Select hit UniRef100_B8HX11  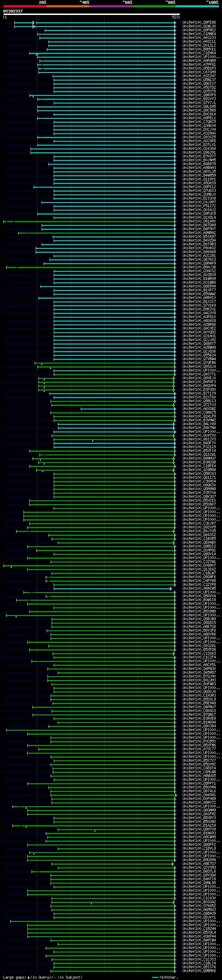tap(199, 49)
